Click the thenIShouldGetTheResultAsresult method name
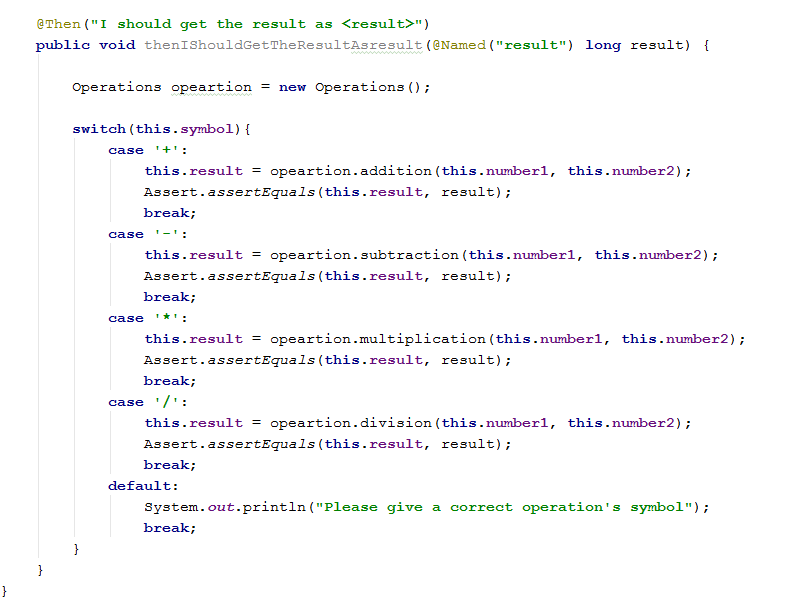 [x=283, y=45]
